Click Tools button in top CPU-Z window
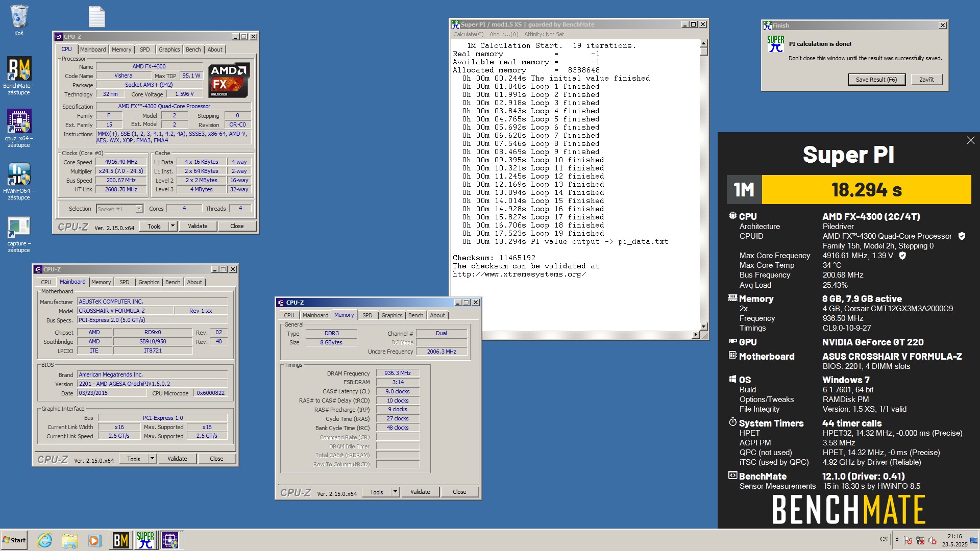 [154, 226]
